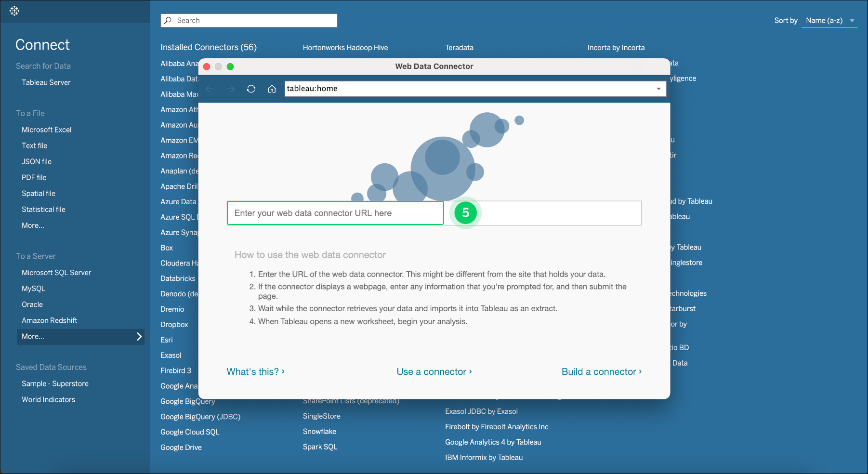868x474 pixels.
Task: Click the connector Search box
Action: point(249,20)
